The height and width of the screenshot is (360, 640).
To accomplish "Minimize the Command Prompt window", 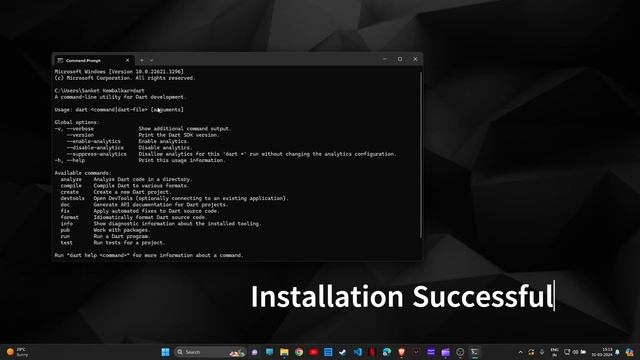I will click(x=384, y=59).
